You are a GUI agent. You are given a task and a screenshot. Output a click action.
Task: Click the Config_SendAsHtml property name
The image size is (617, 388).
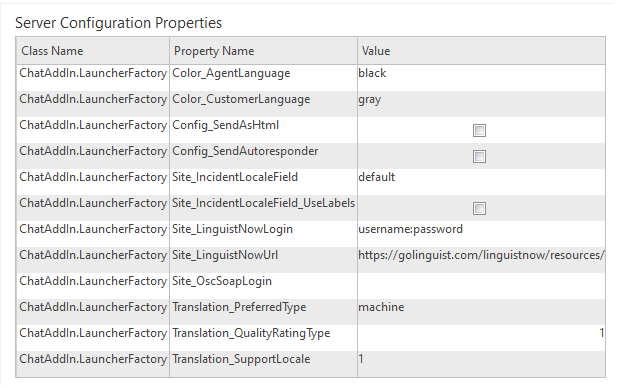pyautogui.click(x=225, y=125)
